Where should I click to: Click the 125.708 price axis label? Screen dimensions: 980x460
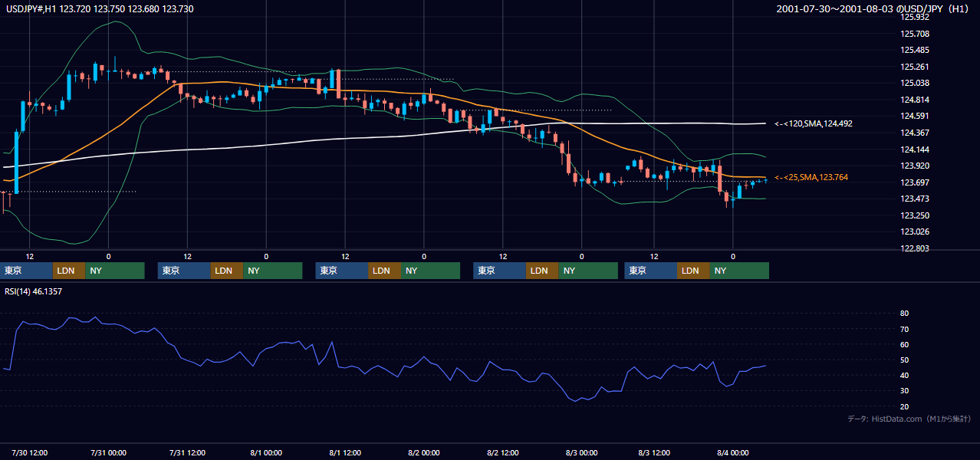click(915, 34)
